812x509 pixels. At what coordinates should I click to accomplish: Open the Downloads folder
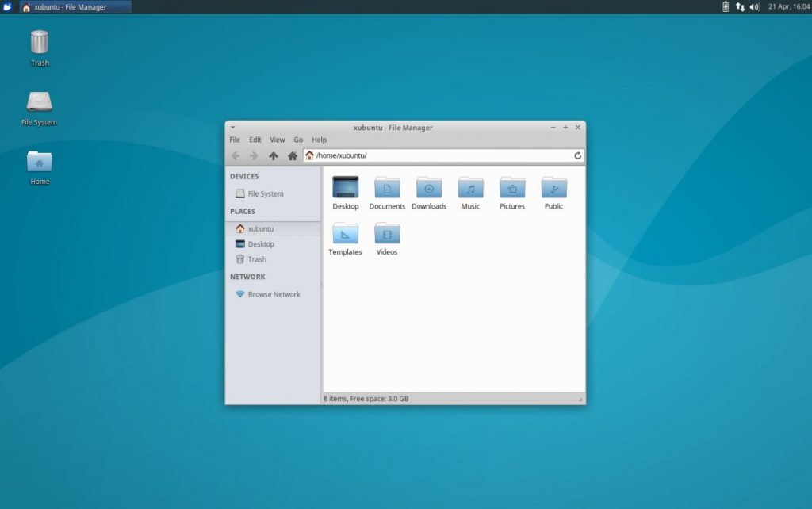click(x=428, y=189)
